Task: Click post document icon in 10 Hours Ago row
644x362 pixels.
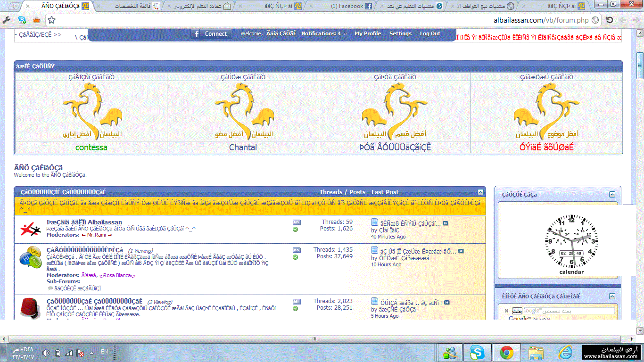Action: click(x=375, y=250)
